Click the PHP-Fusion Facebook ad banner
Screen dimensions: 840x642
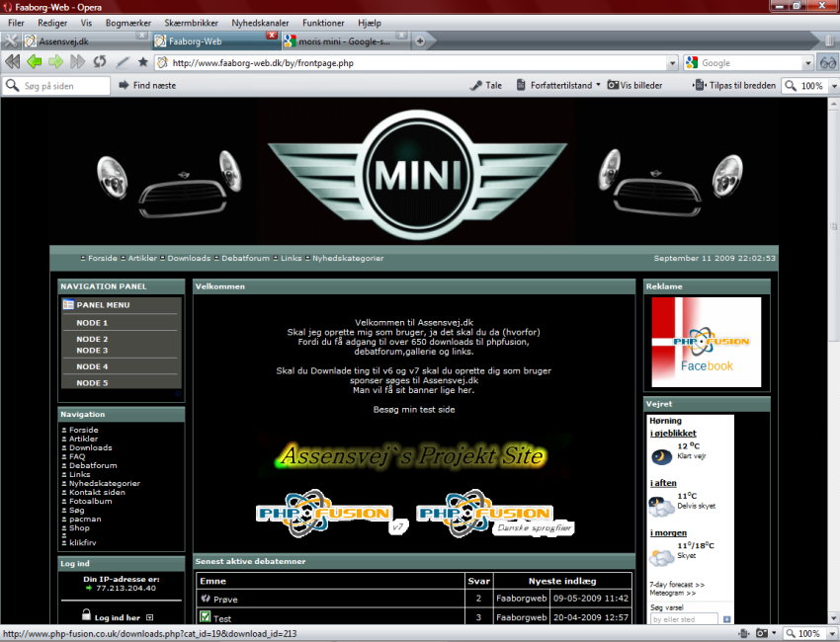[706, 342]
